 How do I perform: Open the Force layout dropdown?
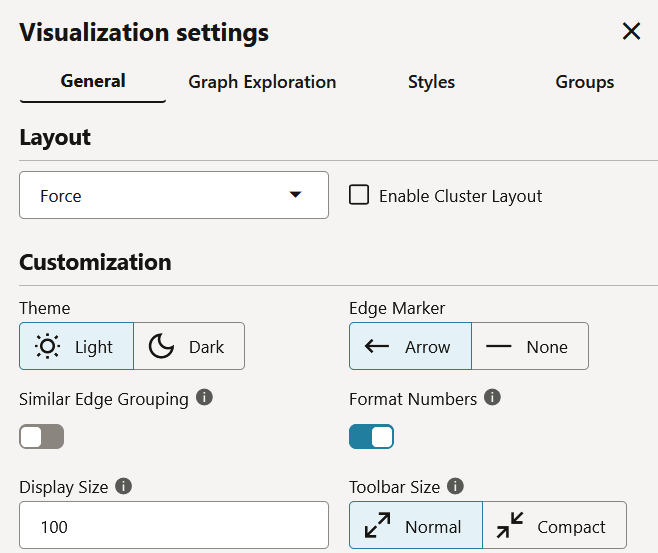pos(174,195)
